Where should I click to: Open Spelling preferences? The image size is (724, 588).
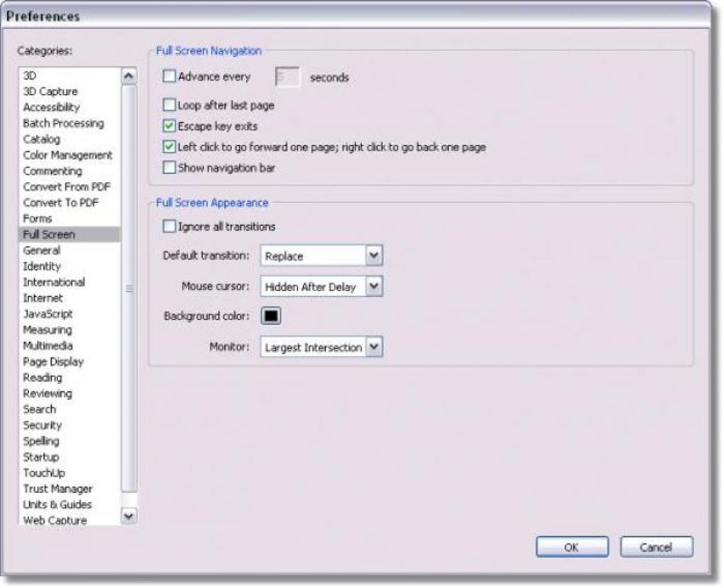70,441
